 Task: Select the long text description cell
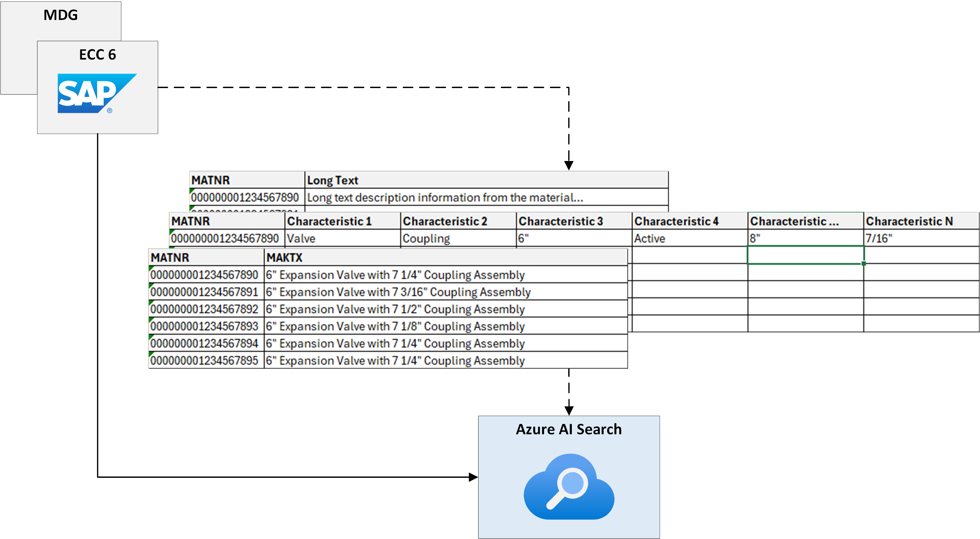point(445,198)
